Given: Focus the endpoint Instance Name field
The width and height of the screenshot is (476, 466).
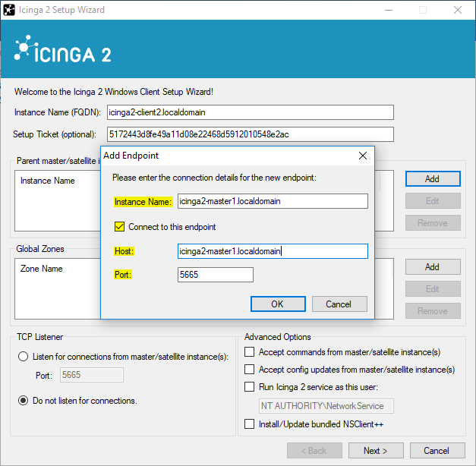Looking at the screenshot, I should tap(273, 201).
